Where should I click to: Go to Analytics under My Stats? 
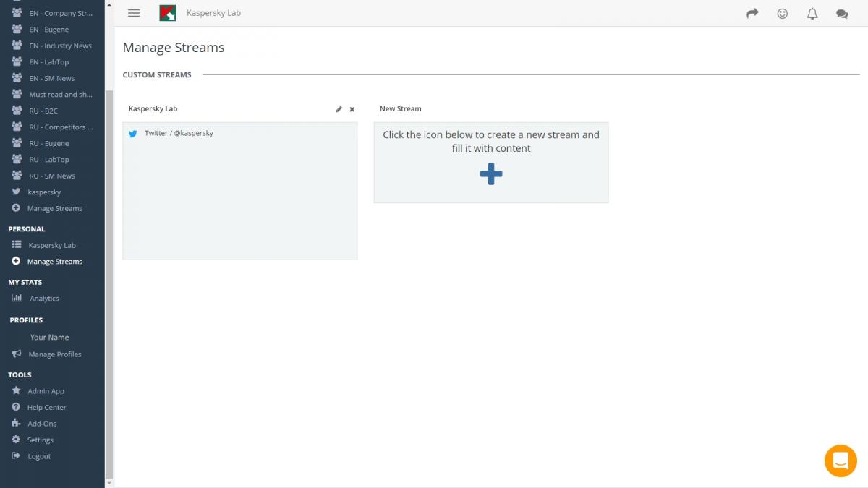[44, 299]
